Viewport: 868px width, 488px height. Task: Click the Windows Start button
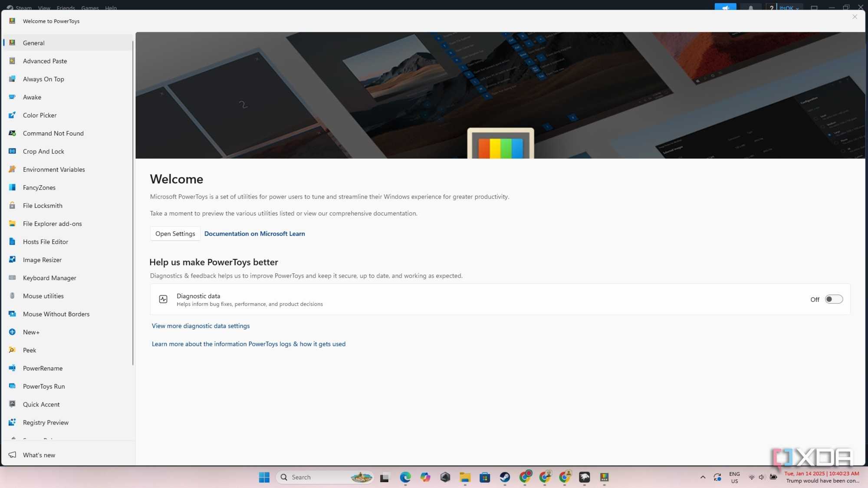pyautogui.click(x=264, y=477)
